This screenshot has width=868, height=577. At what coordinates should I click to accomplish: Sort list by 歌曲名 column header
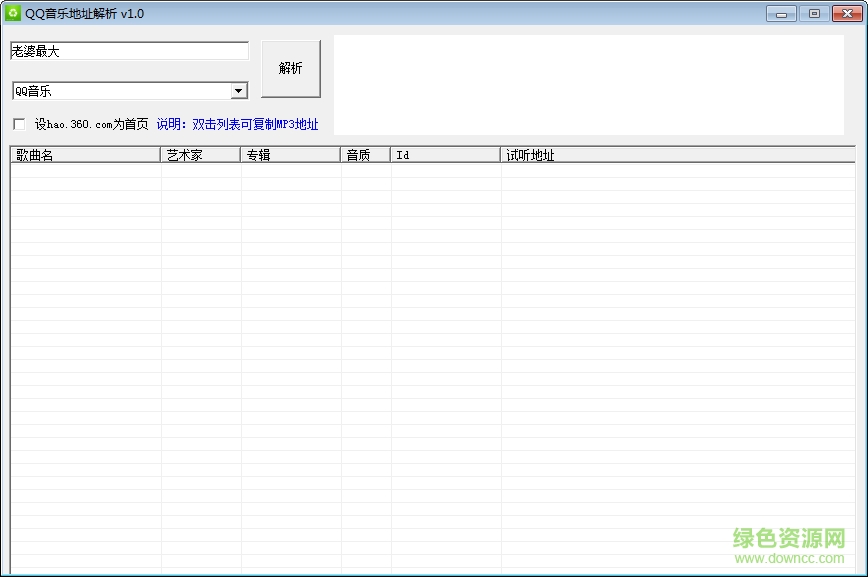85,155
